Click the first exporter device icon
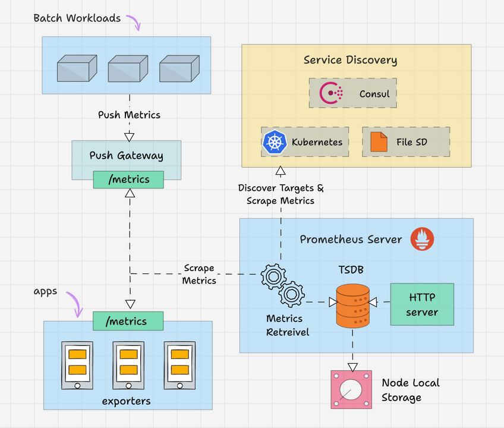 (77, 364)
